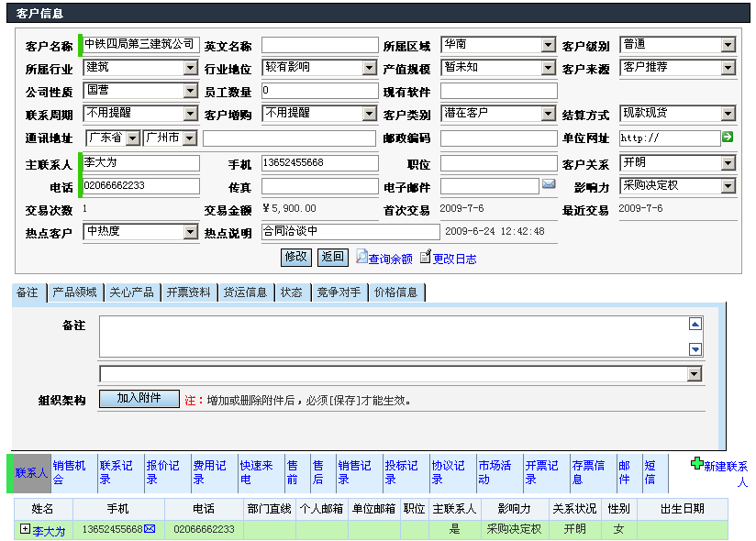This screenshot has height=541, width=756.
Task: Open the 销售记录 records tab
Action: pos(360,472)
